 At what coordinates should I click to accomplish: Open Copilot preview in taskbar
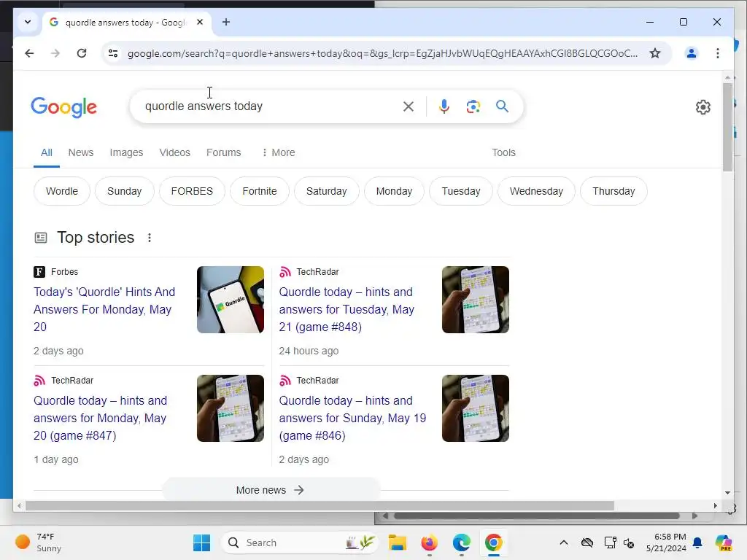724,542
